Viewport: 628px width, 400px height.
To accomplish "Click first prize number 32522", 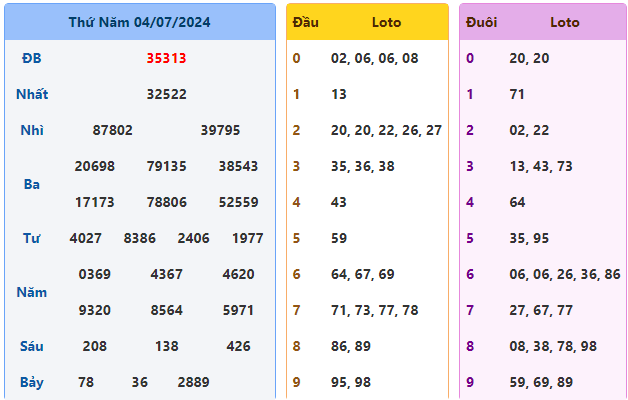I will click(x=166, y=94).
